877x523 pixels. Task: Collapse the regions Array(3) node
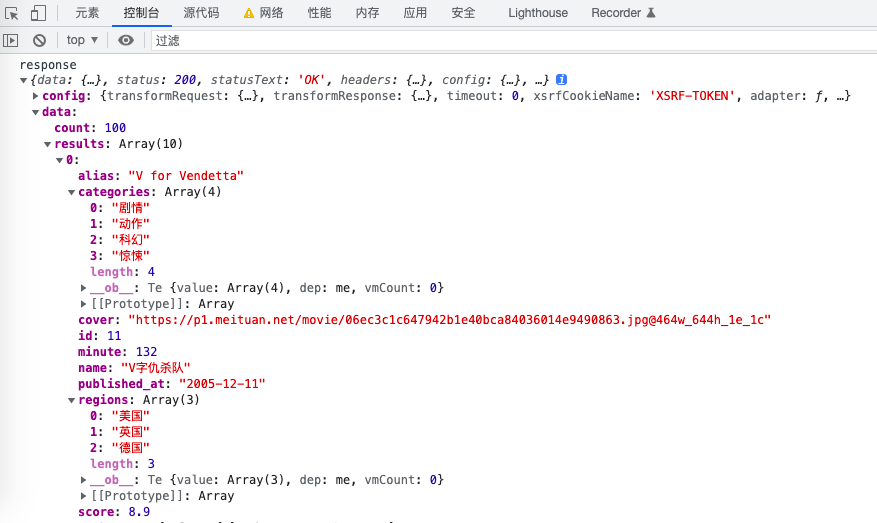tap(72, 401)
